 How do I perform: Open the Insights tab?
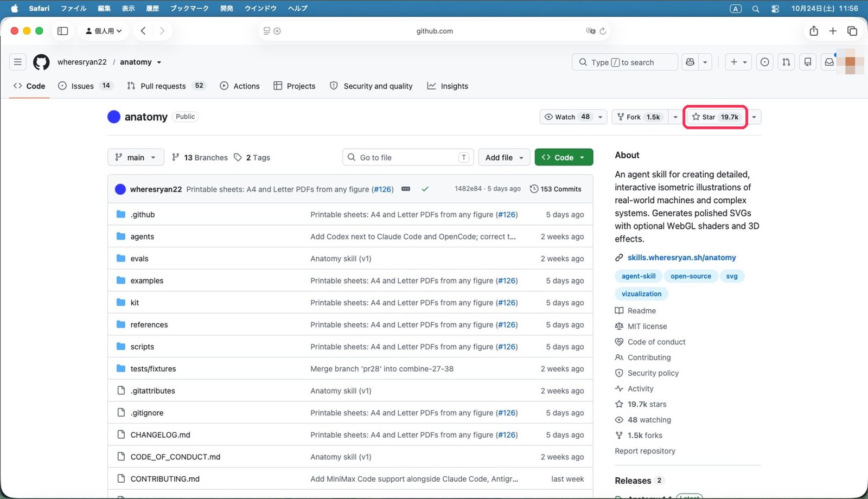coord(448,86)
